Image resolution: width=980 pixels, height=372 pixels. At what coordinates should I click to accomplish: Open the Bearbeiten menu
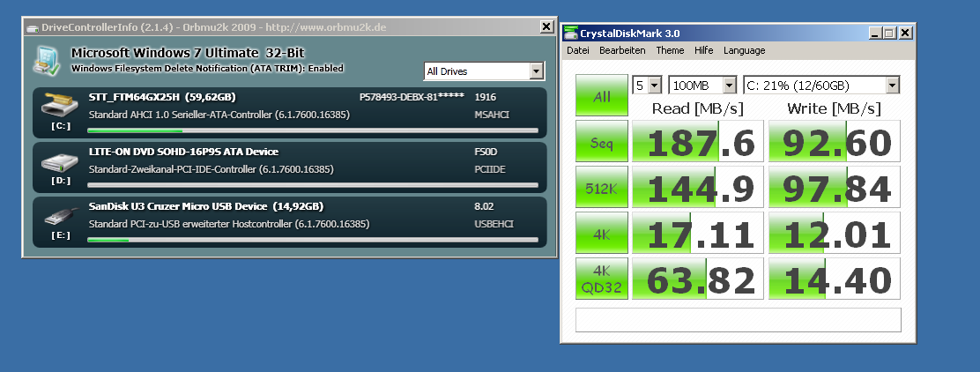[x=622, y=50]
